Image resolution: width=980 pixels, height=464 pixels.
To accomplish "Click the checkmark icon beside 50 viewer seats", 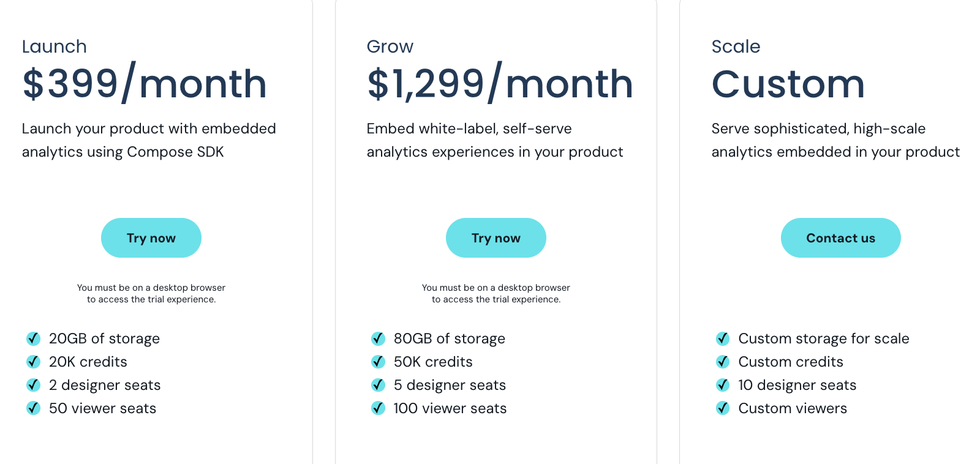I will [x=33, y=408].
